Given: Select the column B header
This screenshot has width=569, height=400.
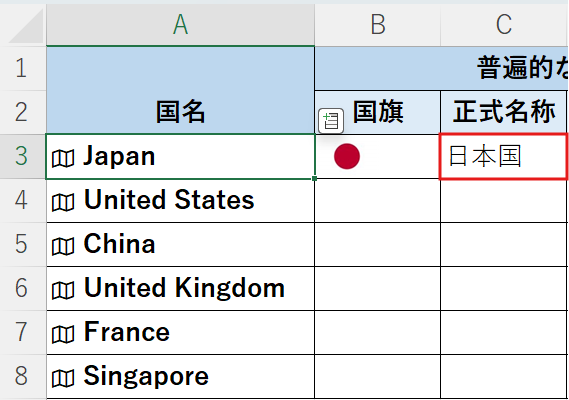Looking at the screenshot, I should [x=377, y=25].
